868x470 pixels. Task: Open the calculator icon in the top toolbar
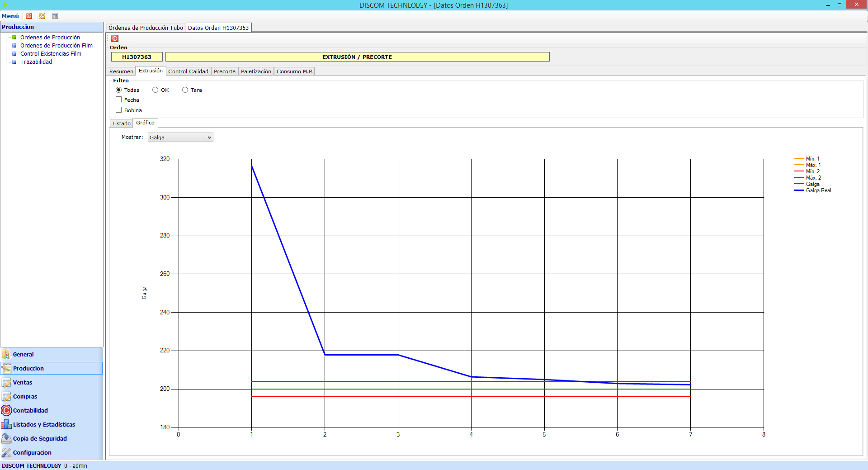(x=55, y=16)
